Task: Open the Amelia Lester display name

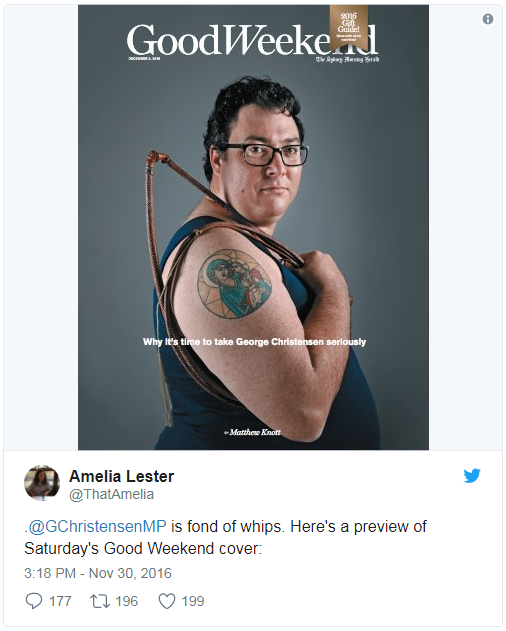Action: (x=122, y=476)
